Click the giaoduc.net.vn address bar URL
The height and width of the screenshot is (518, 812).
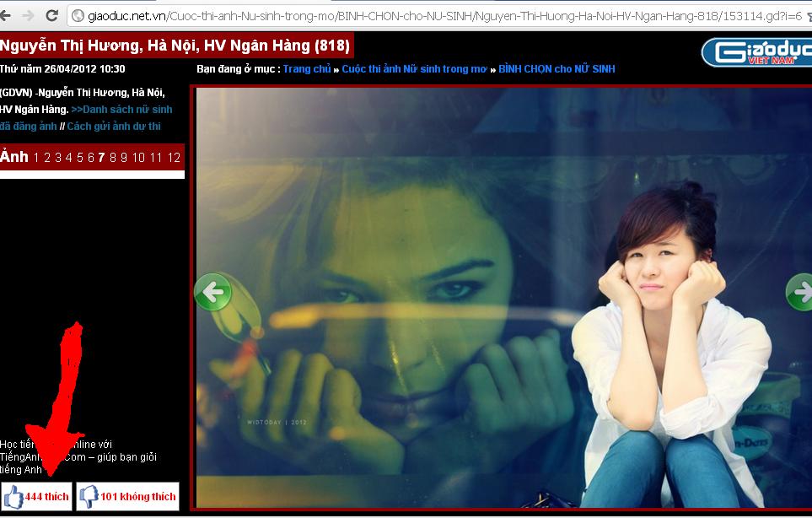445,16
